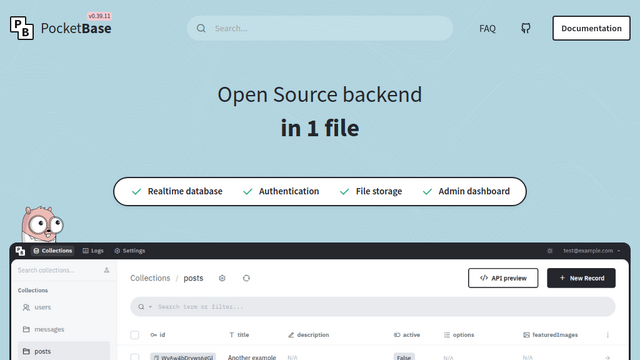Click the Authentication feature label
The width and height of the screenshot is (640, 360).
(289, 191)
